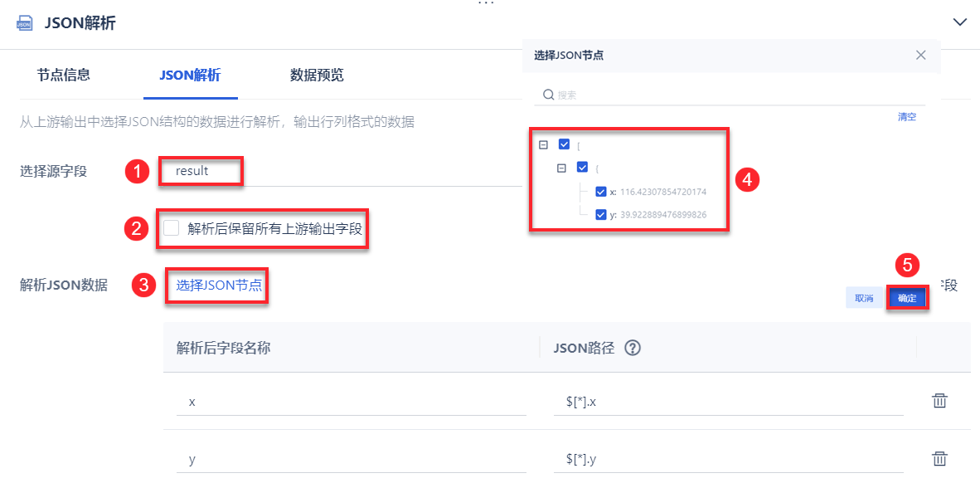Collapse the JSON解析 panel chevron
This screenshot has width=980, height=483.
point(960,22)
